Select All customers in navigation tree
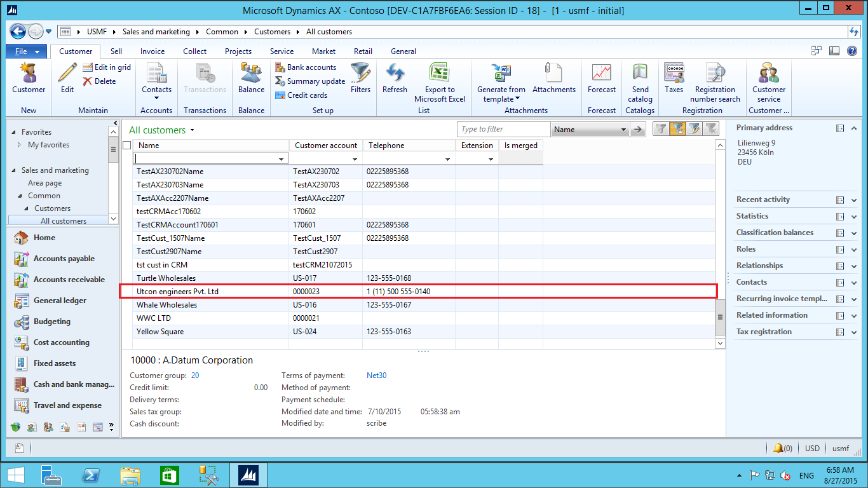This screenshot has height=488, width=868. [x=64, y=221]
